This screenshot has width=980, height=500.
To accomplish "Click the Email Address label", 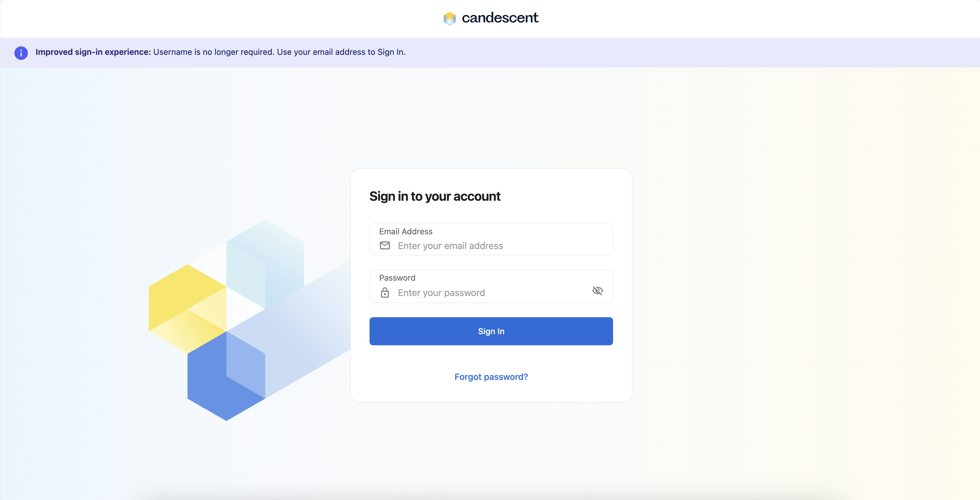I will tap(405, 231).
